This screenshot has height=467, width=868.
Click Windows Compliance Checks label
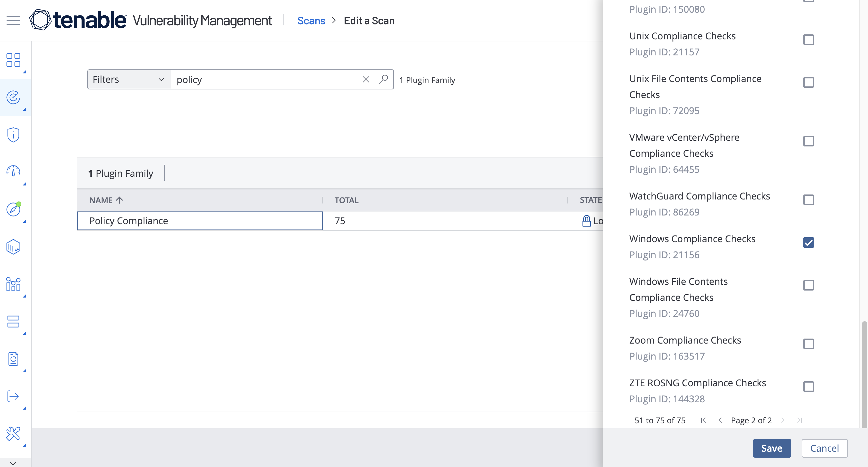[x=692, y=239]
